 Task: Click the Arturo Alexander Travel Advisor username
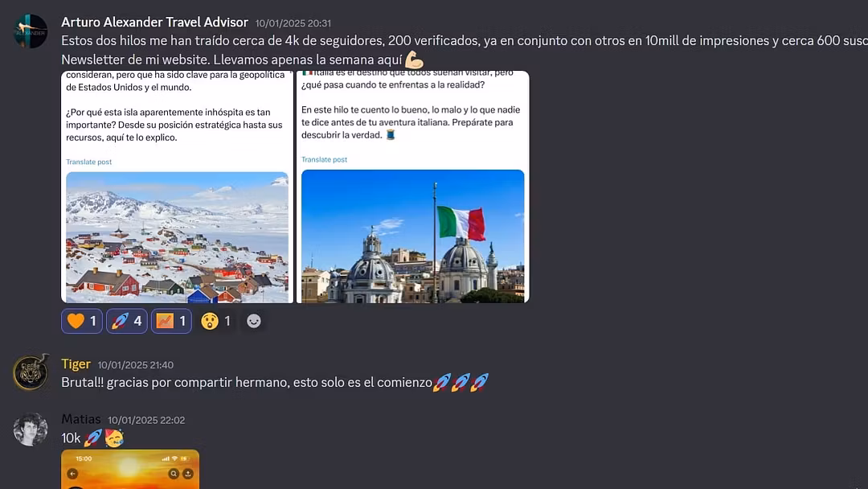(154, 23)
